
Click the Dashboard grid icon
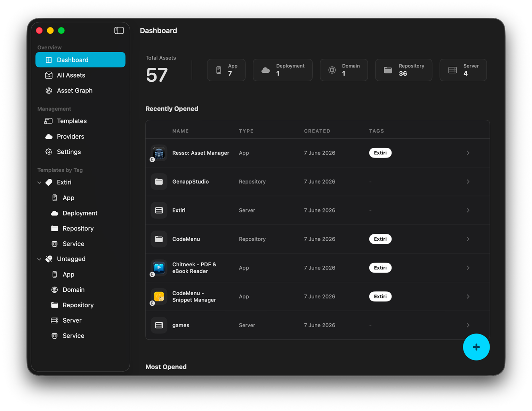pyautogui.click(x=49, y=60)
